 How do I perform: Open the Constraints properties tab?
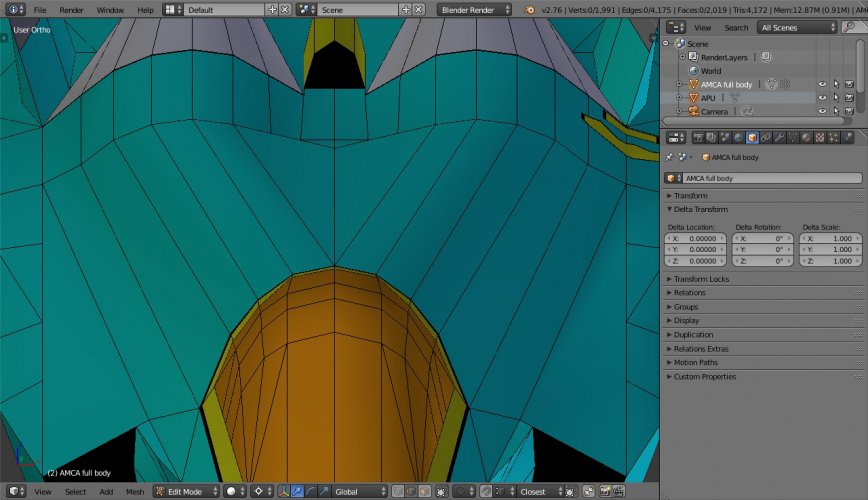tap(766, 137)
